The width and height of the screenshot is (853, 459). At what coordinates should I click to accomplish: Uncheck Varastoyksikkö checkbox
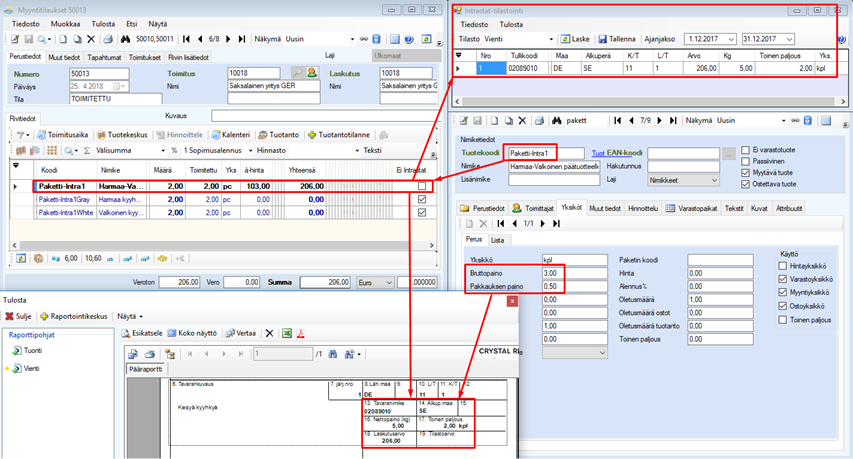782,279
